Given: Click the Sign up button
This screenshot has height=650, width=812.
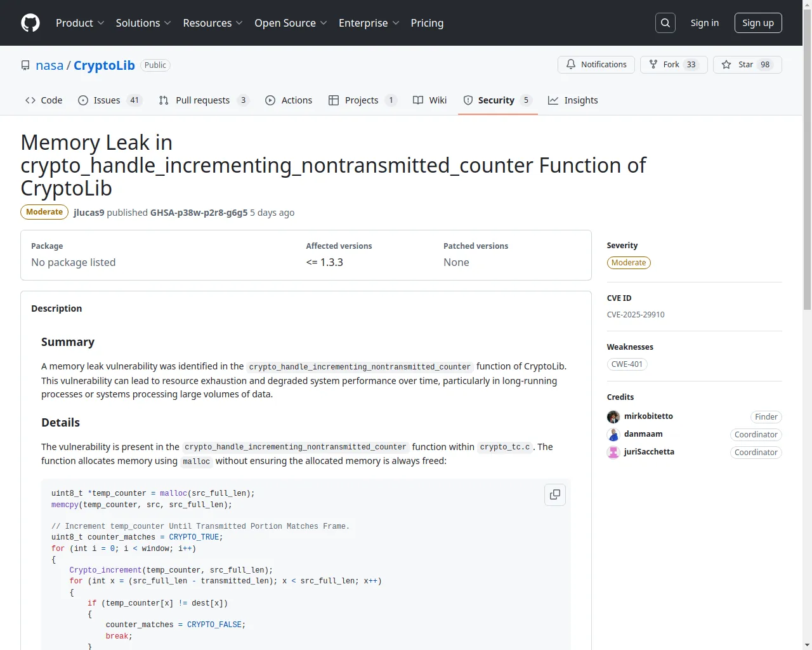Looking at the screenshot, I should [758, 23].
